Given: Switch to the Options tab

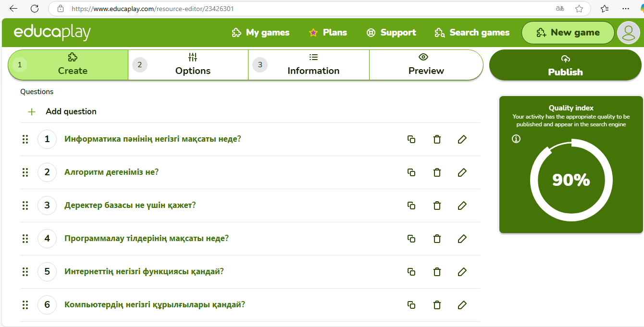Looking at the screenshot, I should click(x=193, y=65).
